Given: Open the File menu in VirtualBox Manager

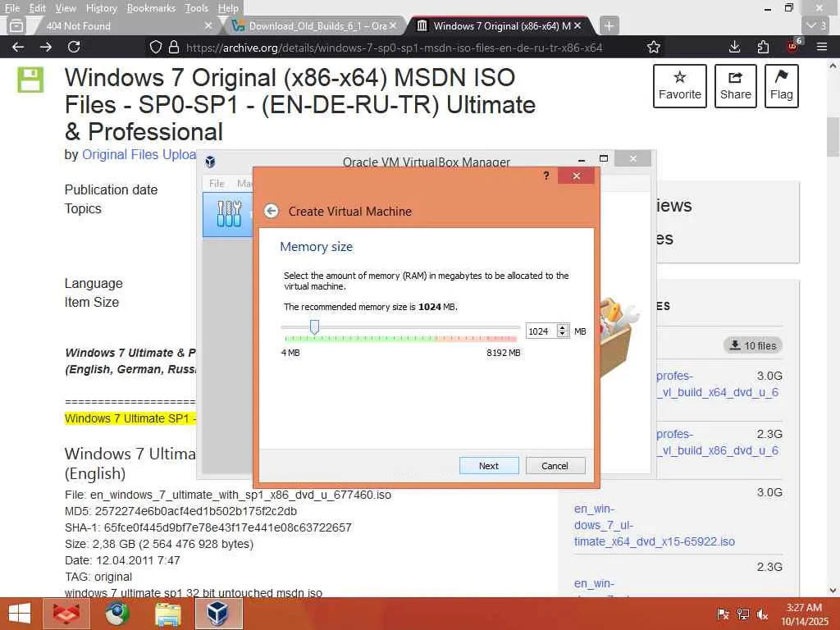Looking at the screenshot, I should (217, 183).
